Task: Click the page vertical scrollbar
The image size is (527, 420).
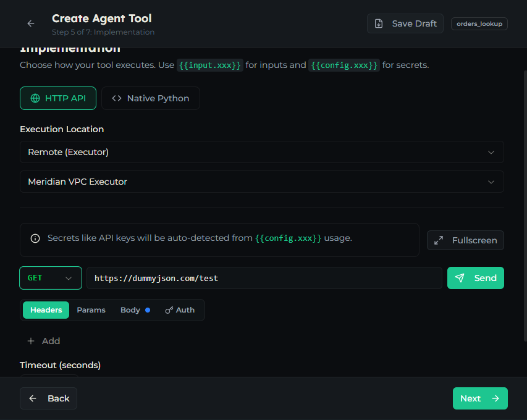Action: (525, 206)
